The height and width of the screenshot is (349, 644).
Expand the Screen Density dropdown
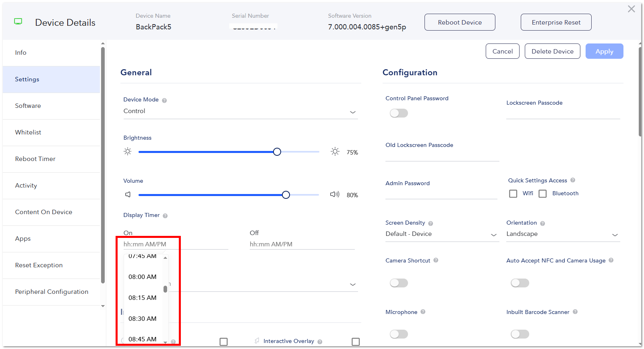442,234
